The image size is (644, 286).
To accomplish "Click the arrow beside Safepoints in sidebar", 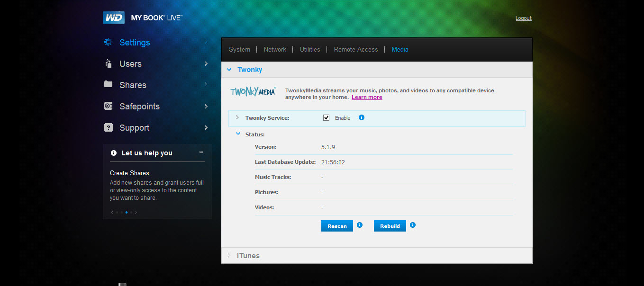I will pos(206,106).
